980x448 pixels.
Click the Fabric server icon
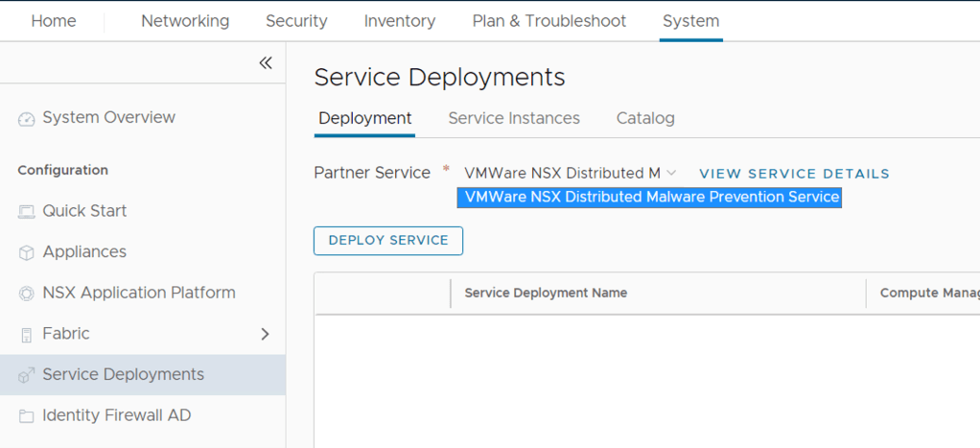tap(26, 335)
